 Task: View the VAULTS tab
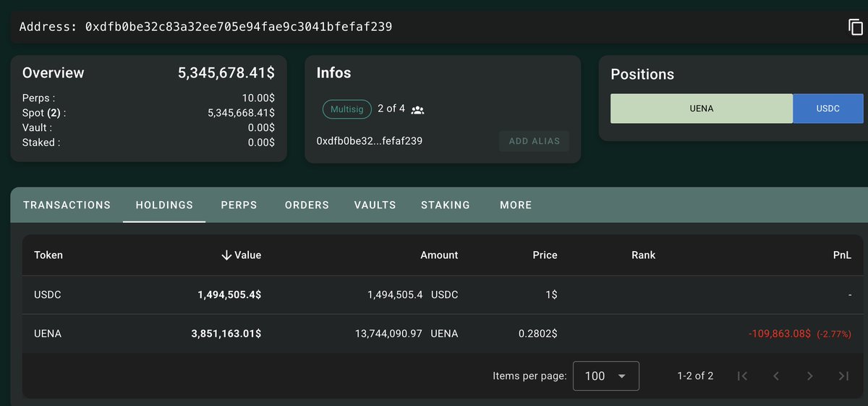pos(375,205)
